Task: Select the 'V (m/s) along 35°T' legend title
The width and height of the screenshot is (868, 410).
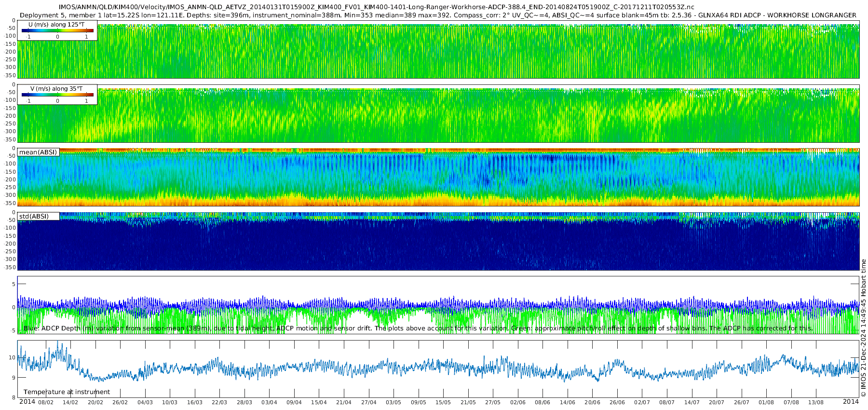Action: [x=56, y=89]
